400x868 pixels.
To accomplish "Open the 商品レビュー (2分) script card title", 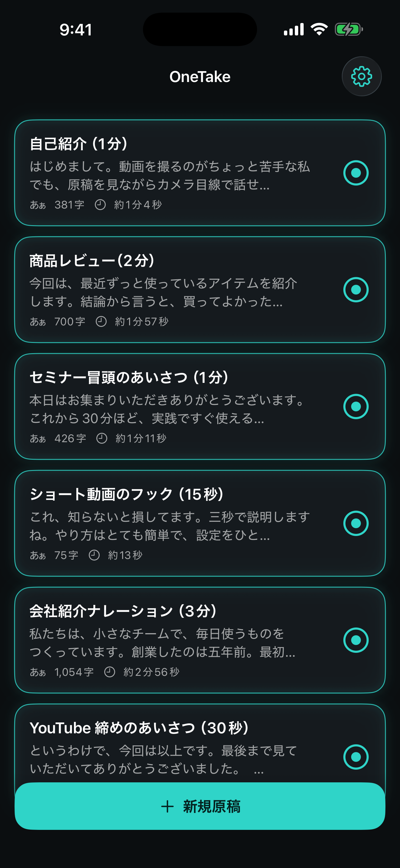I will coord(92,261).
